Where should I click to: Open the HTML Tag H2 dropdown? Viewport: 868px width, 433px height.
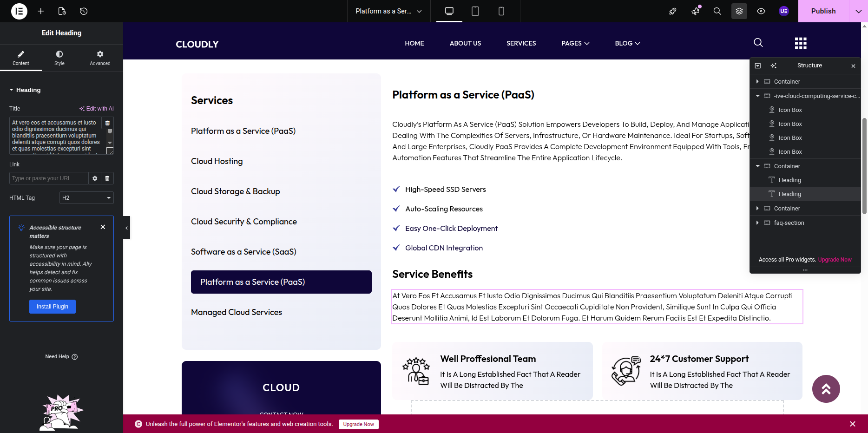(x=86, y=198)
